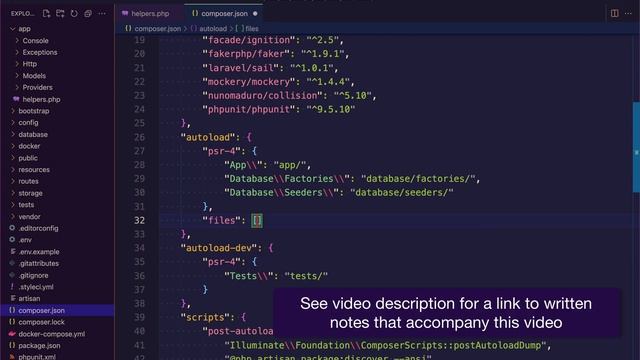Expand the tests folder
The height and width of the screenshot is (360, 640).
point(13,205)
